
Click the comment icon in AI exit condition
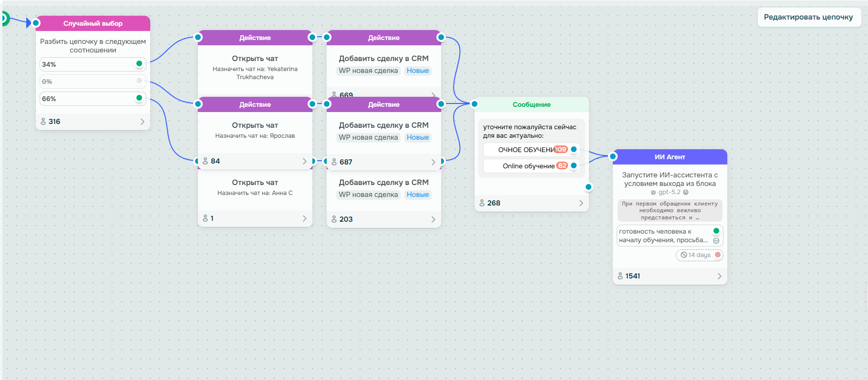click(x=716, y=241)
